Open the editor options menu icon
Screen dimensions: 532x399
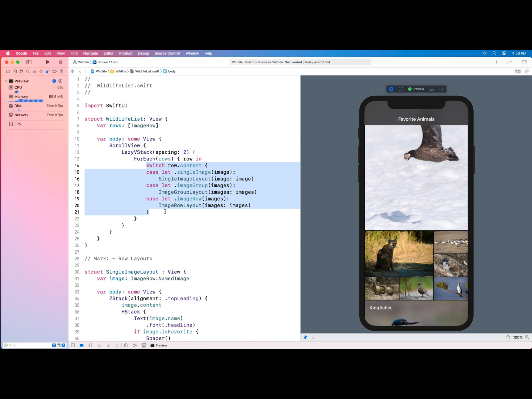518,71
